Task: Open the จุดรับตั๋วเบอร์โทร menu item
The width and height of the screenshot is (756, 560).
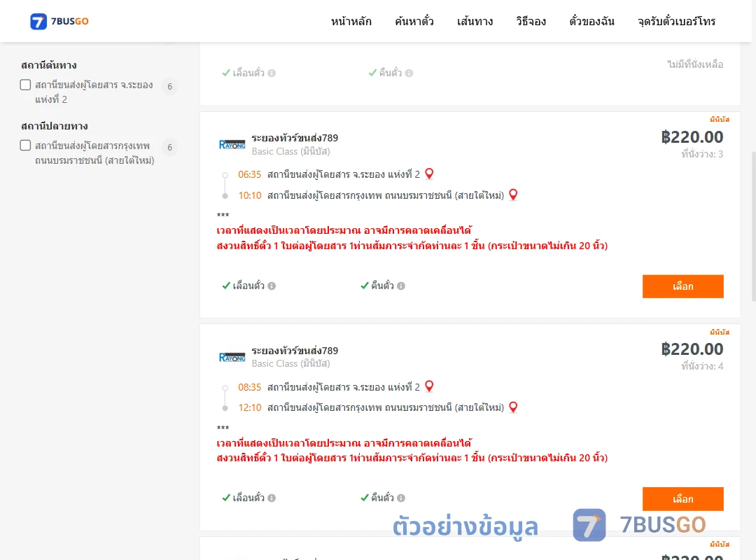Action: tap(676, 21)
